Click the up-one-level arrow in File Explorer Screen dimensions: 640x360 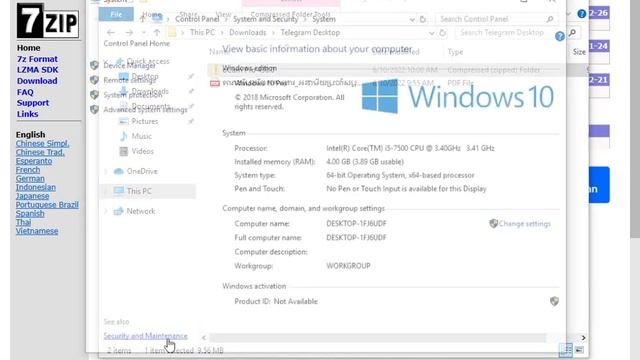coord(157,33)
